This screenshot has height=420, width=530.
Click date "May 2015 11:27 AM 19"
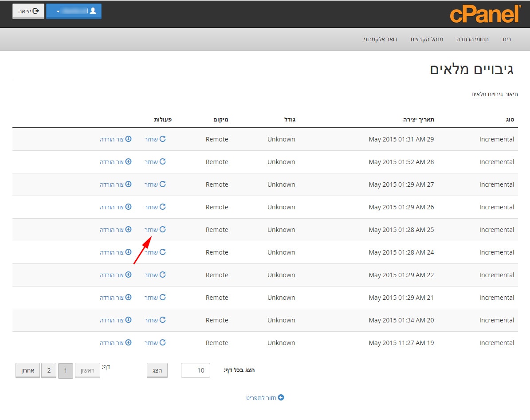point(401,343)
